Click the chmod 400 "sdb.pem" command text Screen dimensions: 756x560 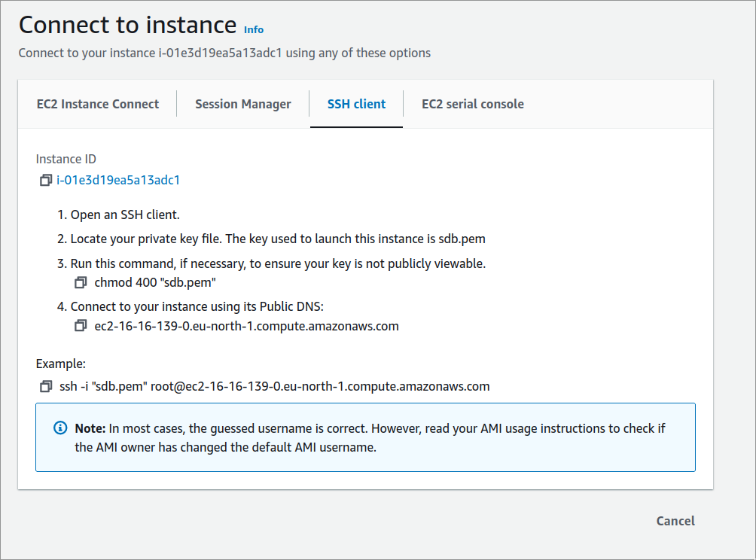156,283
